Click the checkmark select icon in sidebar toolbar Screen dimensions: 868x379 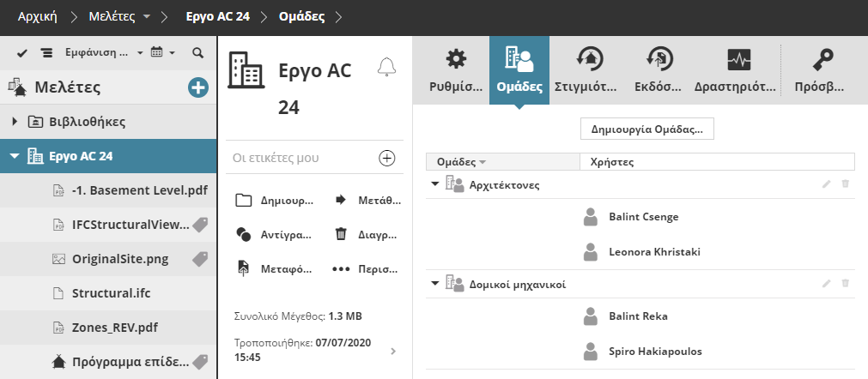pos(22,53)
